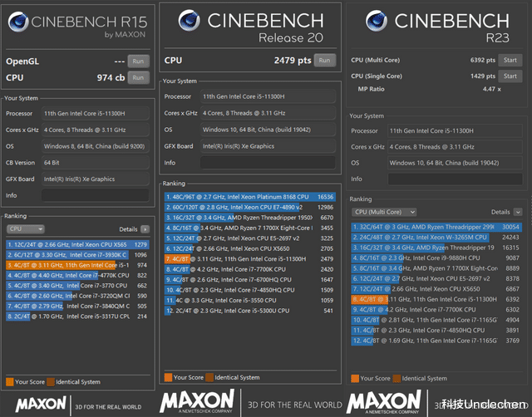The width and height of the screenshot is (532, 417).
Task: Select R23 row Threadripper 16315
Action: (x=436, y=248)
